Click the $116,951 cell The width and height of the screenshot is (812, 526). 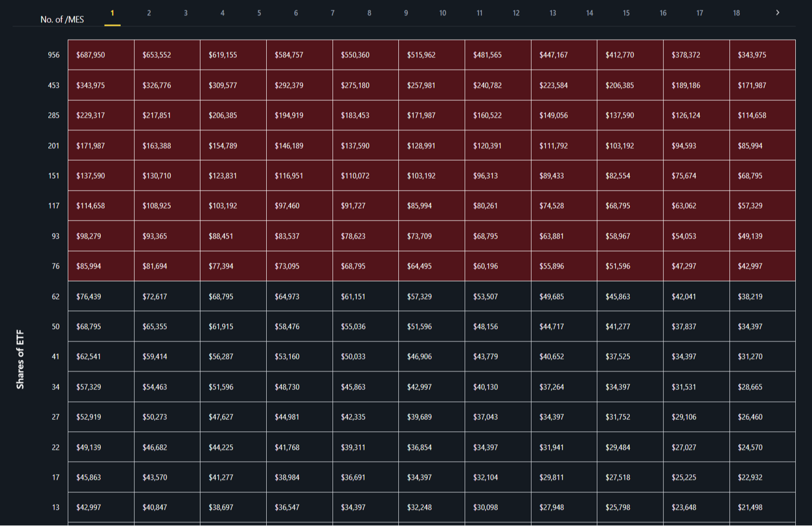[299, 176]
